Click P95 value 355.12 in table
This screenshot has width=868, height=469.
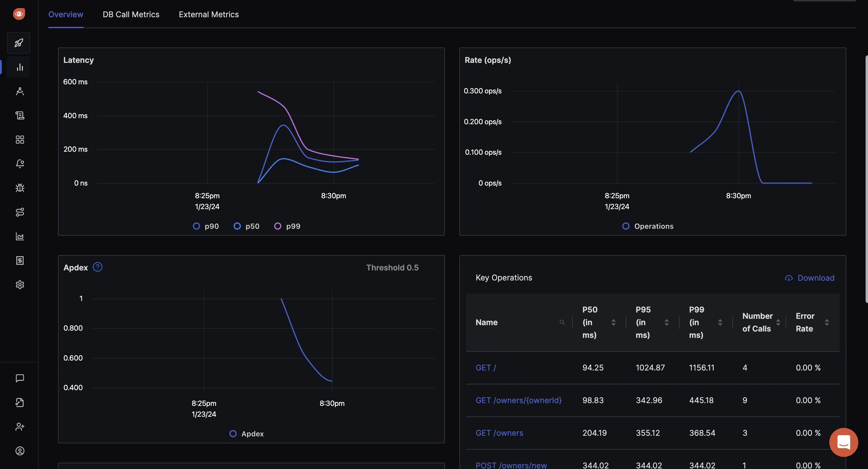pyautogui.click(x=648, y=433)
